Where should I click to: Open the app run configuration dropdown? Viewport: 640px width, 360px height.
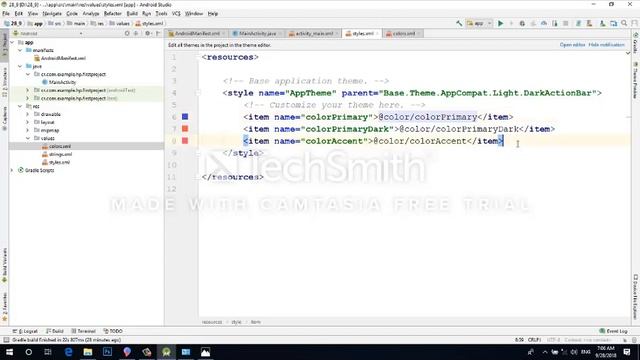[x=480, y=24]
